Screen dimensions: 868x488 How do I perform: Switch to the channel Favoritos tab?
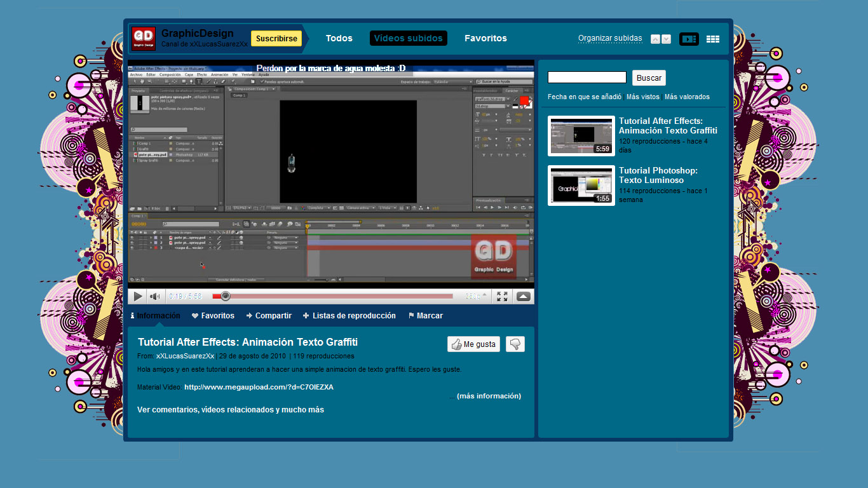click(x=485, y=38)
